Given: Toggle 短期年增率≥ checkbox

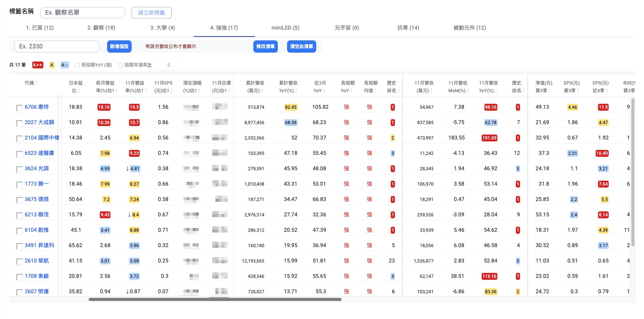Looking at the screenshot, I should tap(121, 65).
